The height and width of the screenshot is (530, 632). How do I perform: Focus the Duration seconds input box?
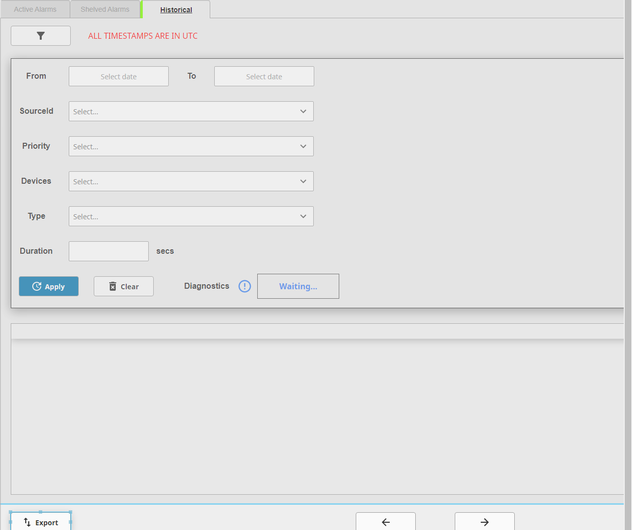108,251
